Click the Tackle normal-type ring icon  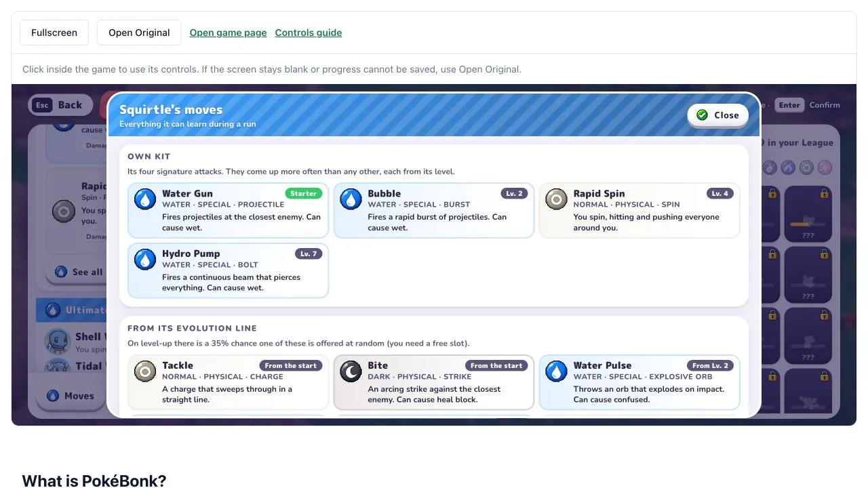[x=145, y=371]
